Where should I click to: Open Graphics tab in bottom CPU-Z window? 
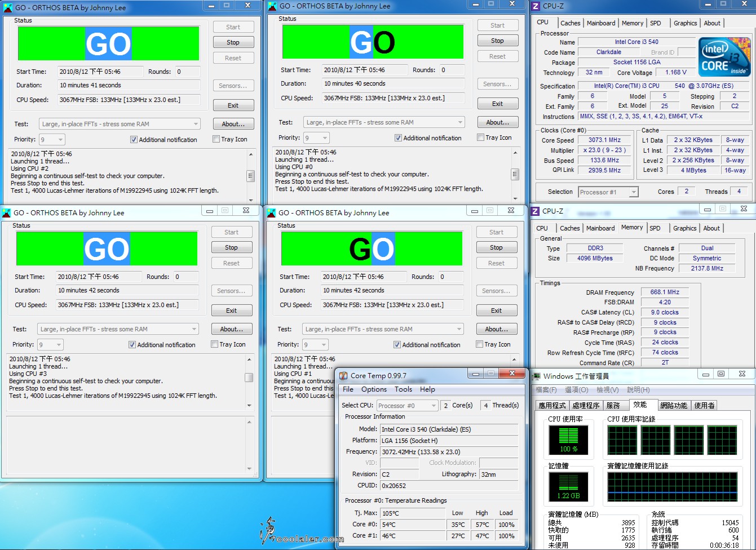(684, 228)
